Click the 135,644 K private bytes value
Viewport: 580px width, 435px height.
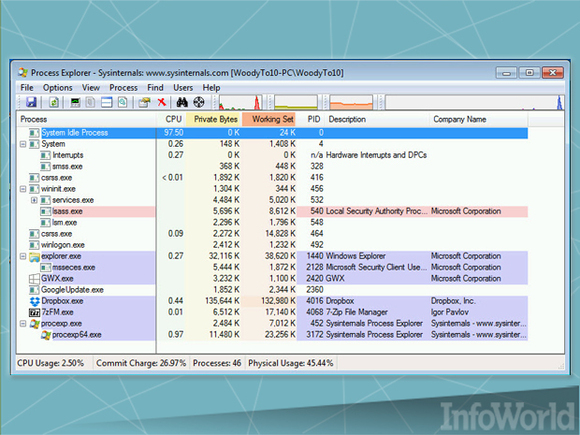[x=222, y=301]
